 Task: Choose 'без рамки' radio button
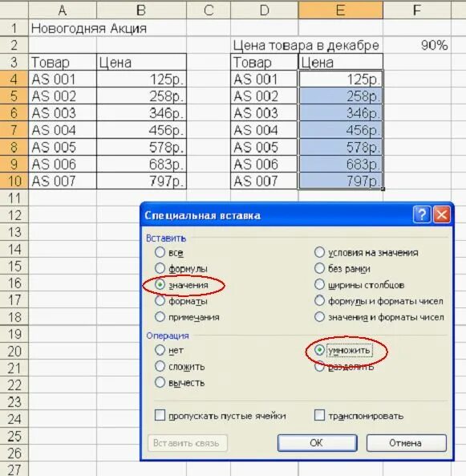tap(319, 268)
